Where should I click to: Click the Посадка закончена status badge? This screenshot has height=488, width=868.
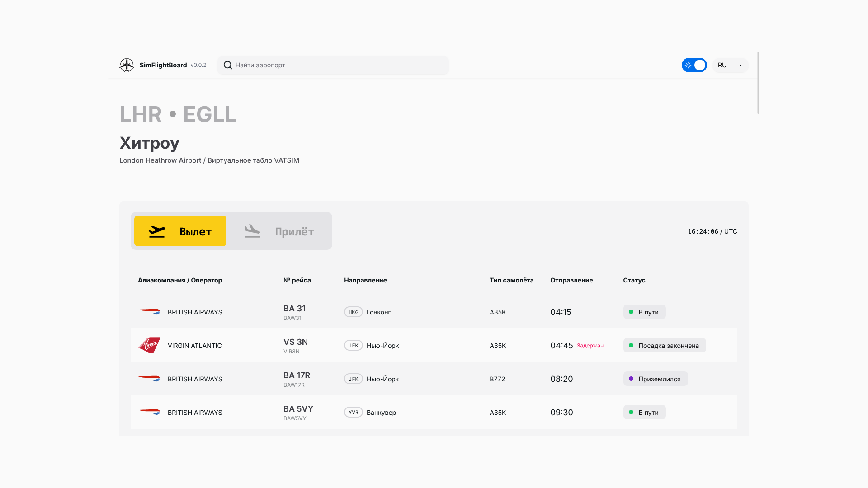point(664,345)
